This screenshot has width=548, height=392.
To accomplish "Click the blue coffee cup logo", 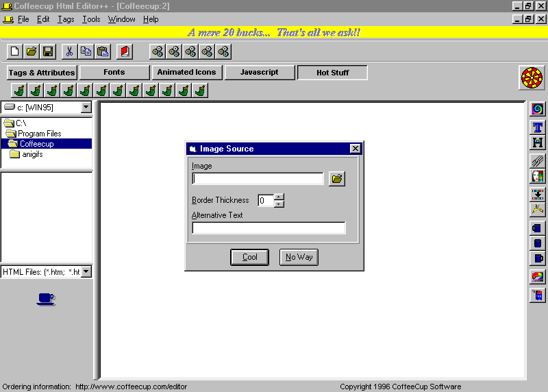I will pyautogui.click(x=46, y=299).
